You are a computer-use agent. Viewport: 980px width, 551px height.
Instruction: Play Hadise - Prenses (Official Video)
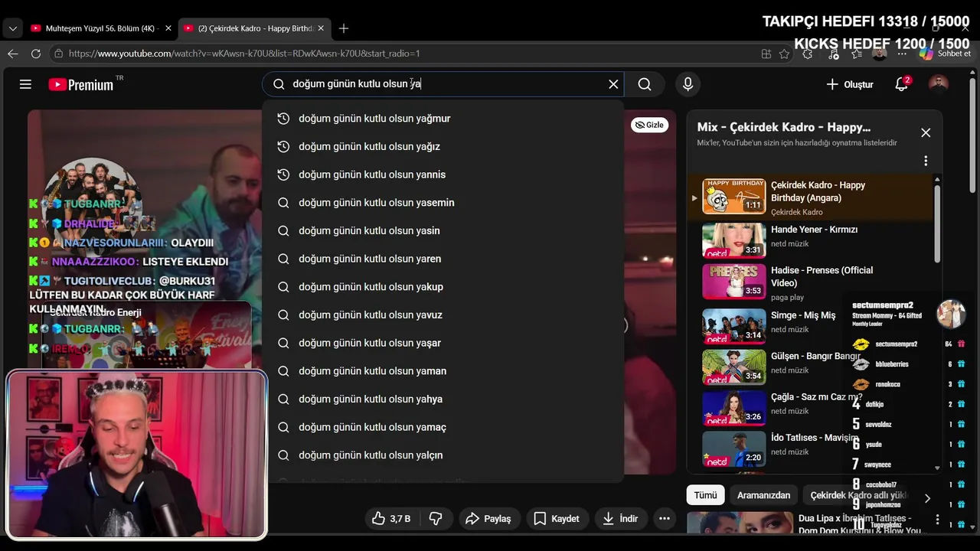(810, 282)
